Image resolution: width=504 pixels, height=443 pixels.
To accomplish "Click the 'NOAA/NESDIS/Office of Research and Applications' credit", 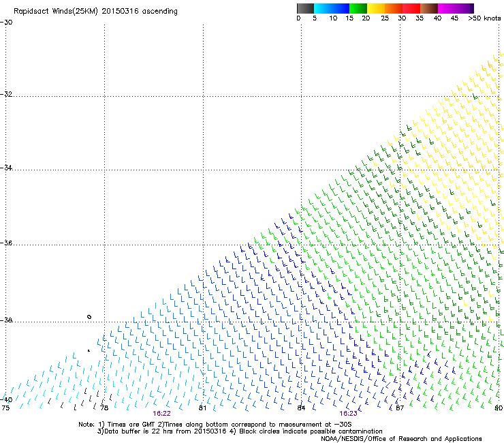I will [401, 439].
